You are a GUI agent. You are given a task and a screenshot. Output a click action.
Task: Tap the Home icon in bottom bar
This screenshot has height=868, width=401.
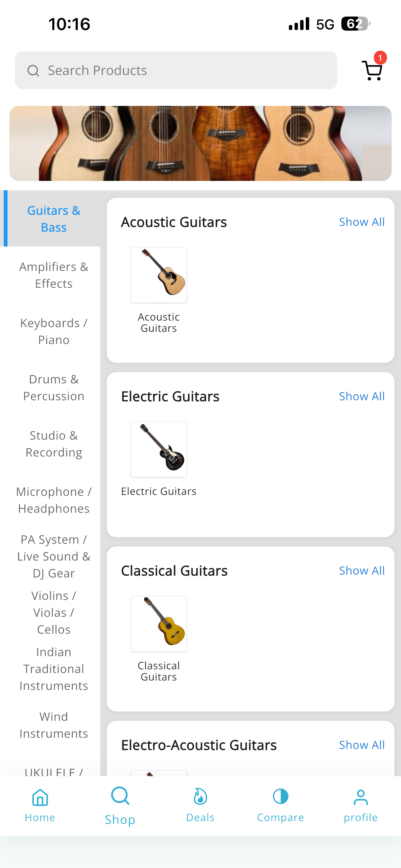point(40,797)
